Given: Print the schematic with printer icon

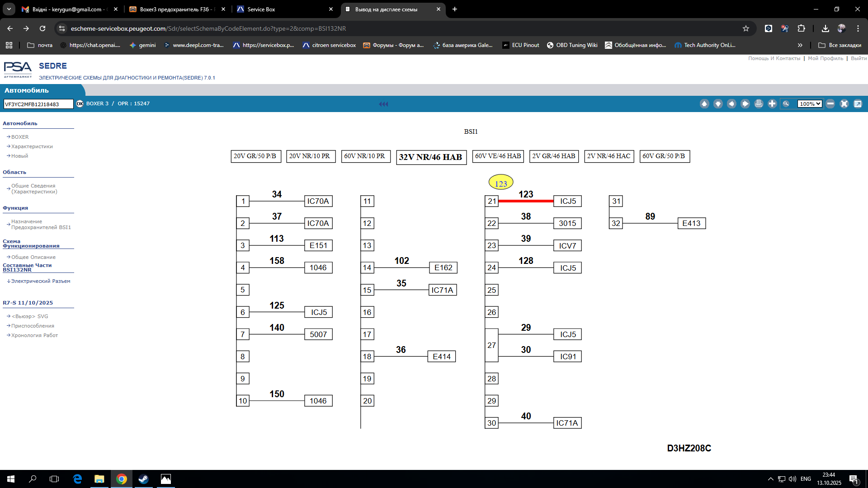Looking at the screenshot, I should pos(759,104).
